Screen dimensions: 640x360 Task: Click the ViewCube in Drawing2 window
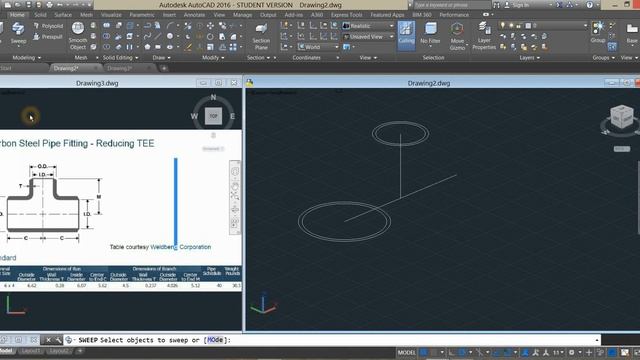(622, 117)
